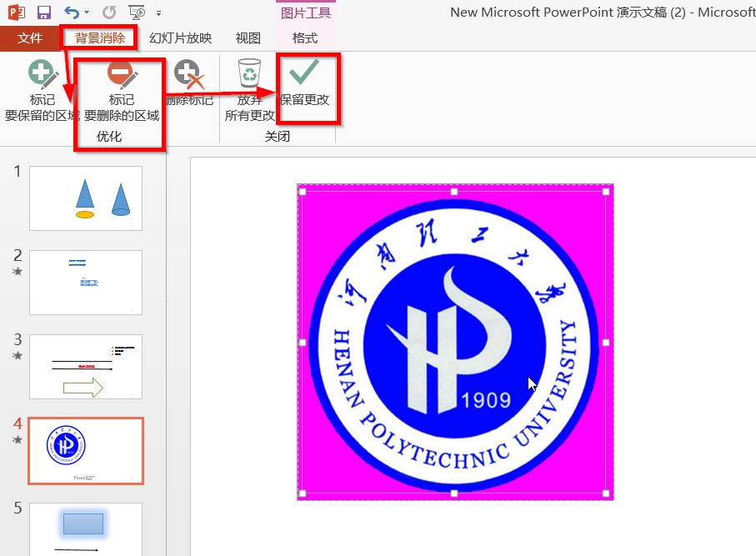Click the right-middle selection handle of the image
This screenshot has width=756, height=556.
click(606, 343)
